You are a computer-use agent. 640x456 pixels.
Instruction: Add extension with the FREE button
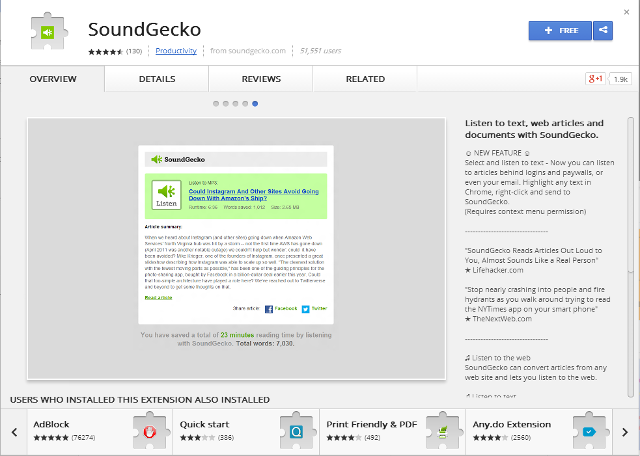point(560,31)
